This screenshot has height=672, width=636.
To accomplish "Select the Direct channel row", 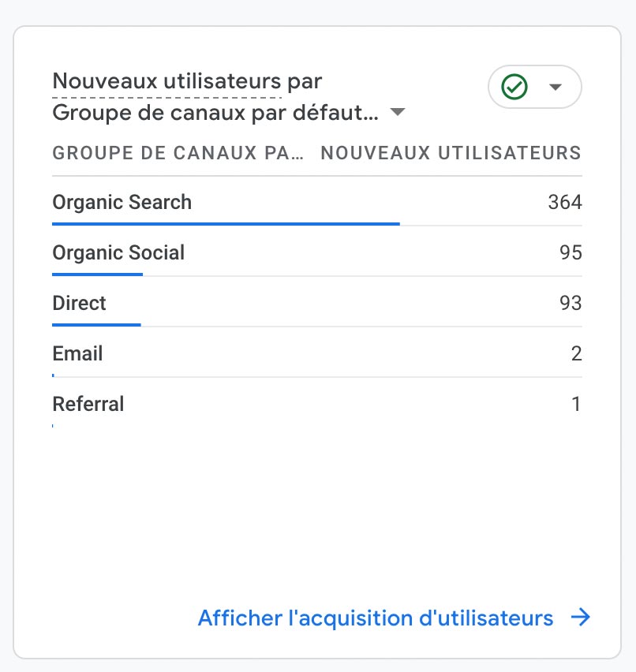I will [x=317, y=303].
